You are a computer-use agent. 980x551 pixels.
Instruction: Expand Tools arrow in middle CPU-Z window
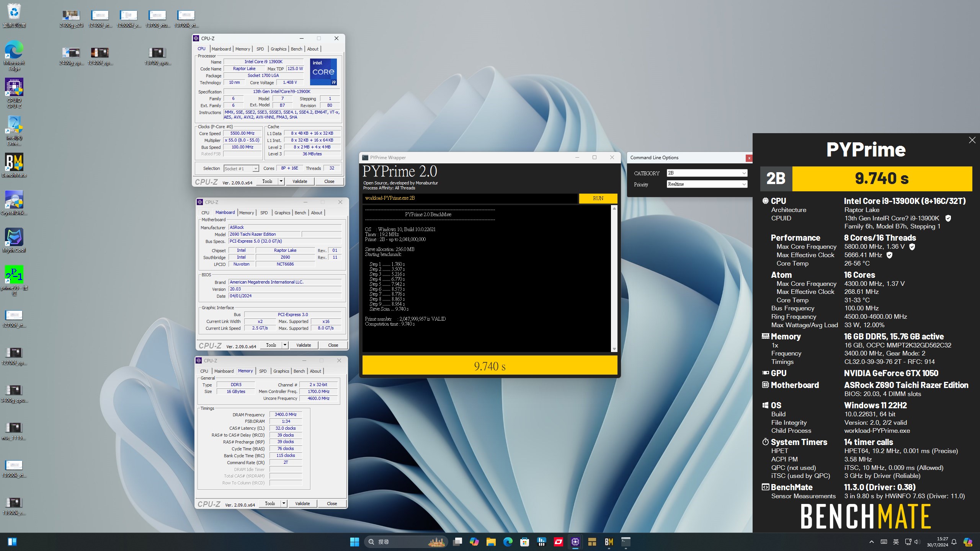click(x=285, y=345)
